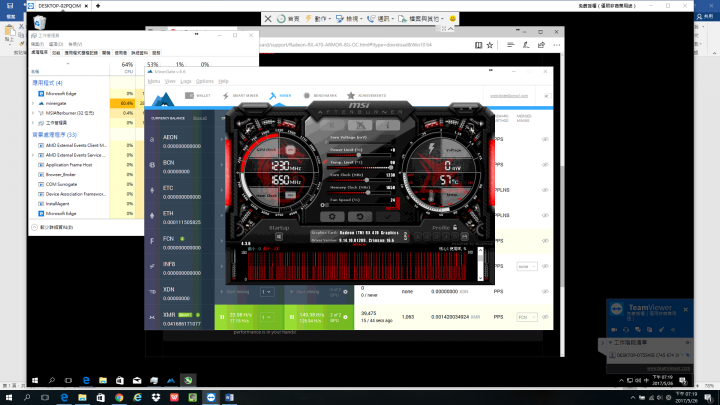Click Share icon in the Edge toolbar
The image size is (720, 405).
pyautogui.click(x=541, y=45)
